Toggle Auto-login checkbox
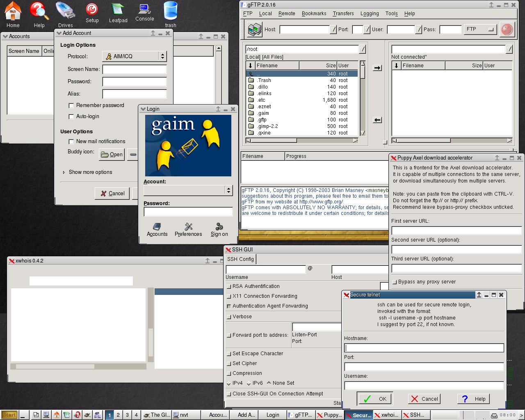The height and width of the screenshot is (420, 525). (x=71, y=116)
